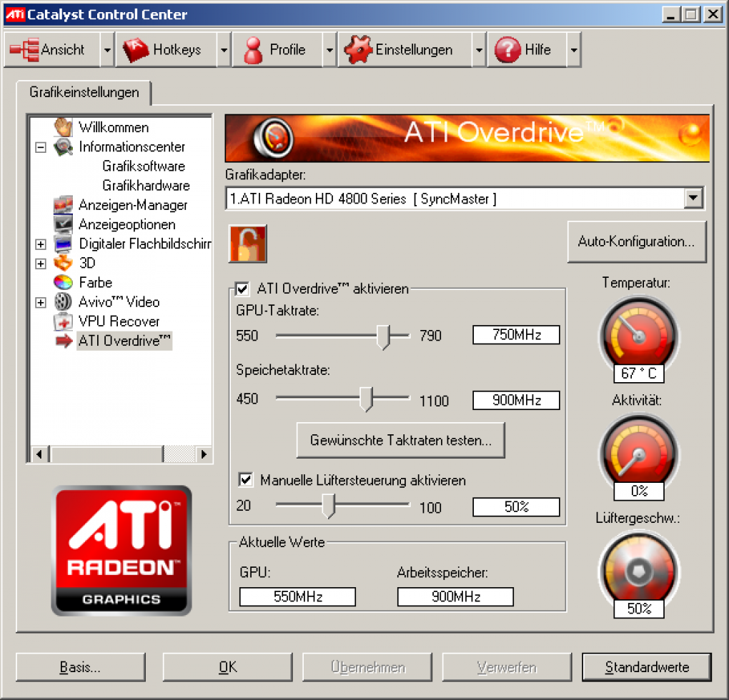Expand the 3D tree node
The width and height of the screenshot is (729, 700).
coord(41,264)
